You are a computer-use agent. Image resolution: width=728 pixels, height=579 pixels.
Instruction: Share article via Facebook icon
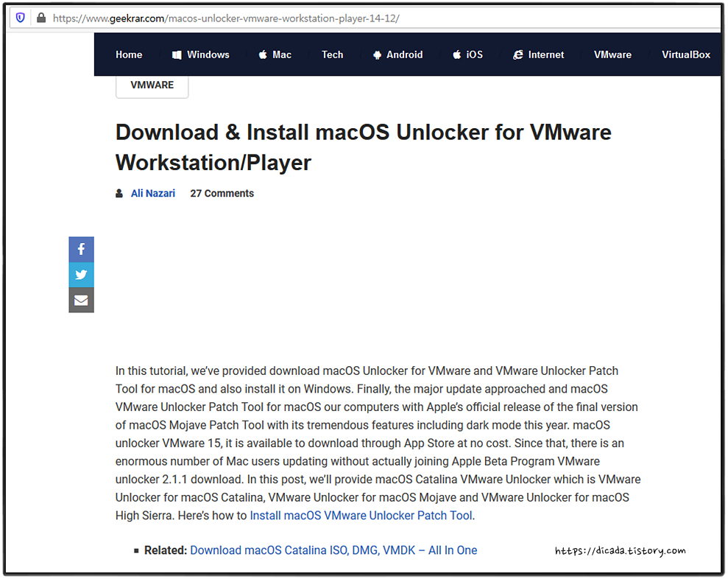tap(81, 249)
